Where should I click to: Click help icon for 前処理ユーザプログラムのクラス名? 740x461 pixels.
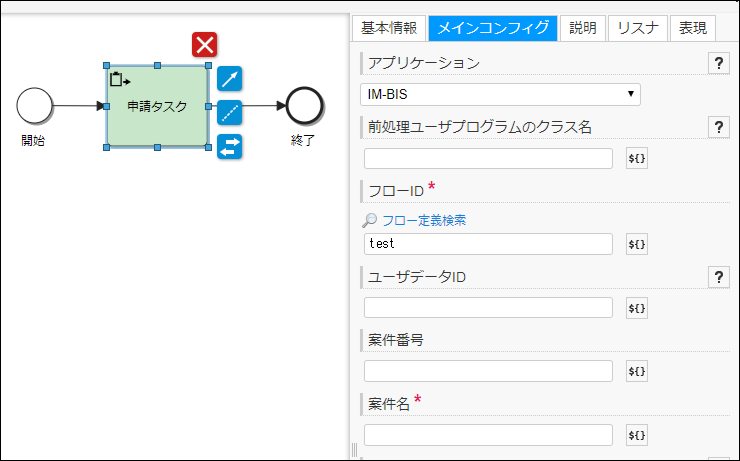[x=717, y=127]
